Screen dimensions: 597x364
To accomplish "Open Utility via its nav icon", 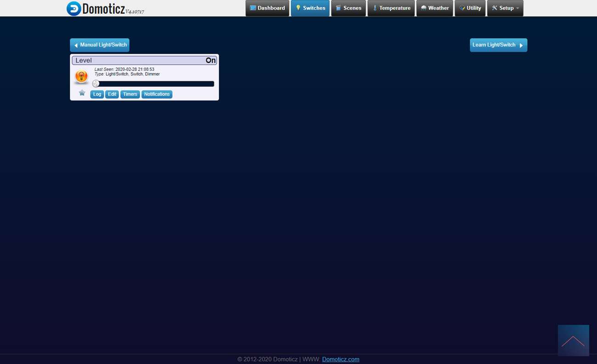I will pos(462,8).
